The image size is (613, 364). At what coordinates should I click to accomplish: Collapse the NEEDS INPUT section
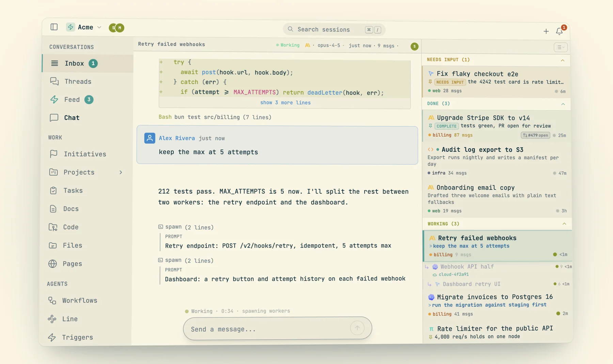tap(563, 60)
